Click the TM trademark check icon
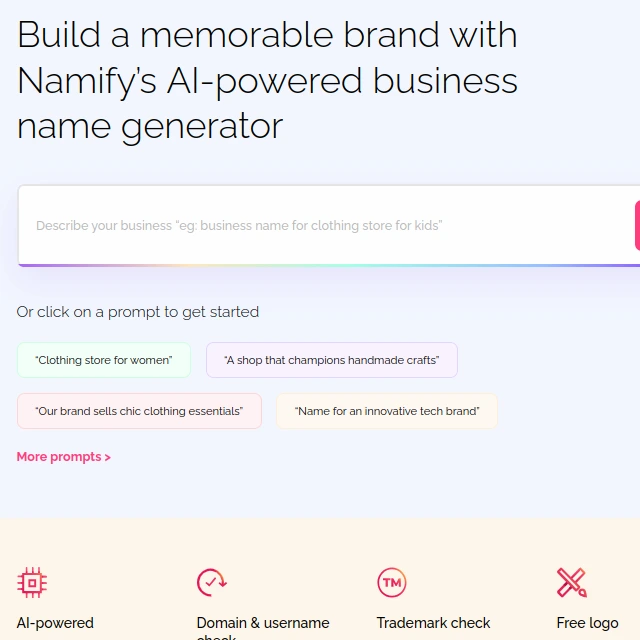640x640 pixels. [x=392, y=582]
